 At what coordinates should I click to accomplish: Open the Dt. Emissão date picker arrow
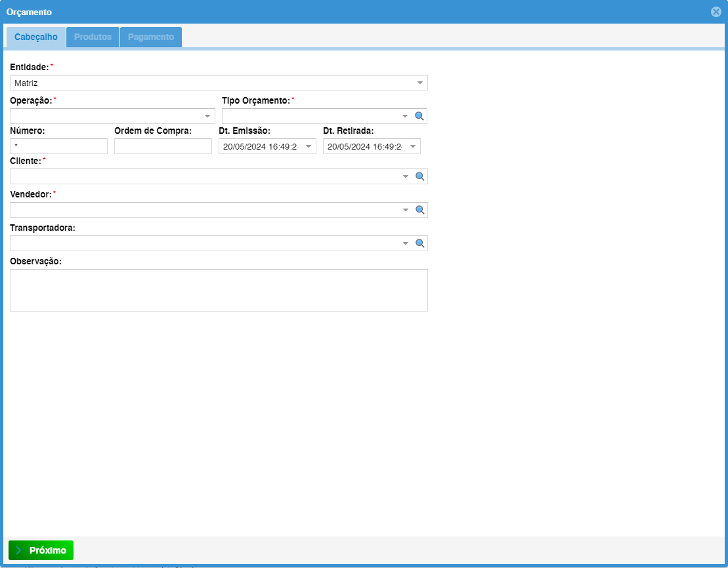309,146
